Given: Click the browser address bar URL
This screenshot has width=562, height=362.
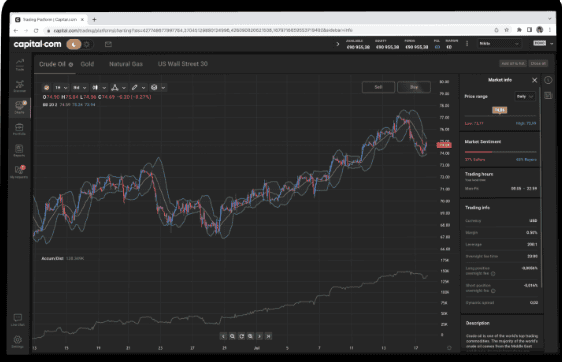Looking at the screenshot, I should pos(203,31).
